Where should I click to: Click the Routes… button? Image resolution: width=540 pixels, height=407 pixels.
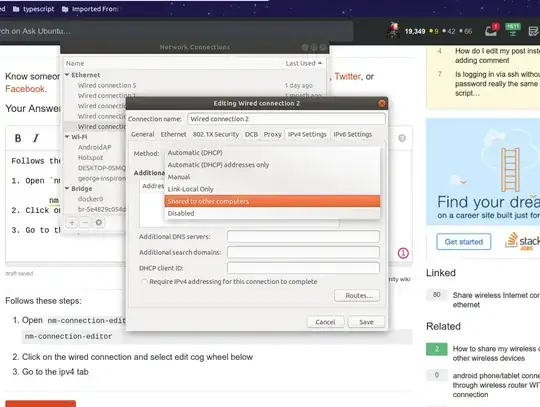[x=357, y=295]
